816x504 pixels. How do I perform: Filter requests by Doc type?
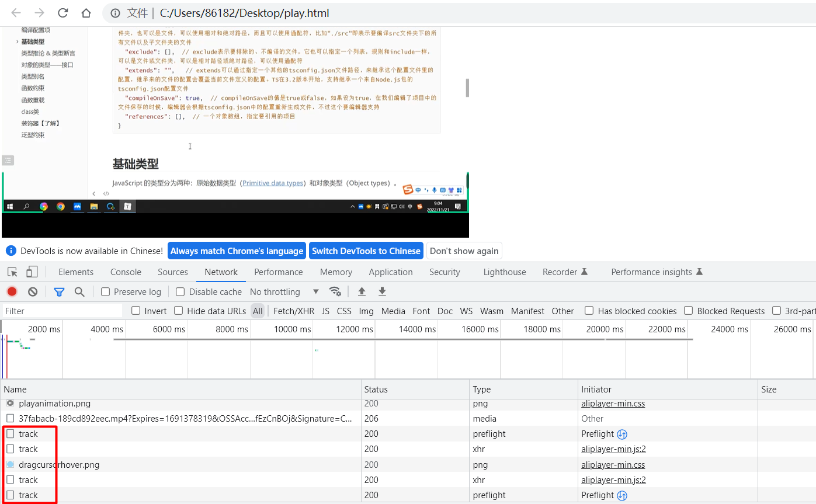445,311
